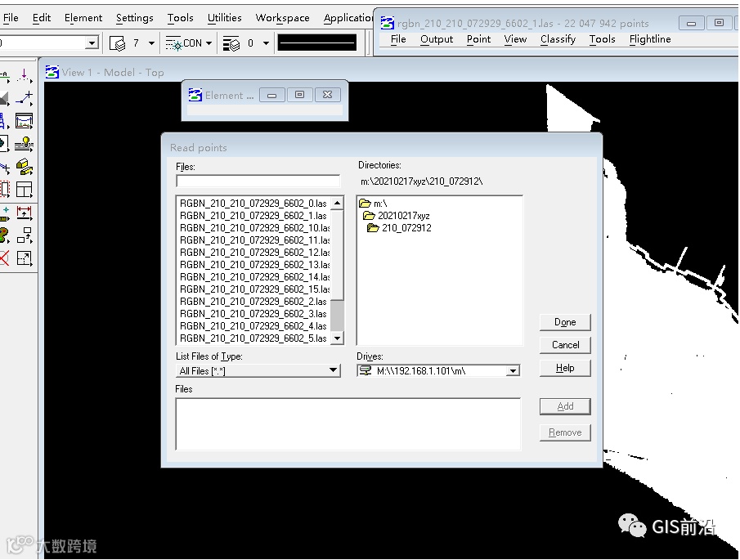Click the active line style color swatch
The image size is (740, 560).
click(317, 43)
